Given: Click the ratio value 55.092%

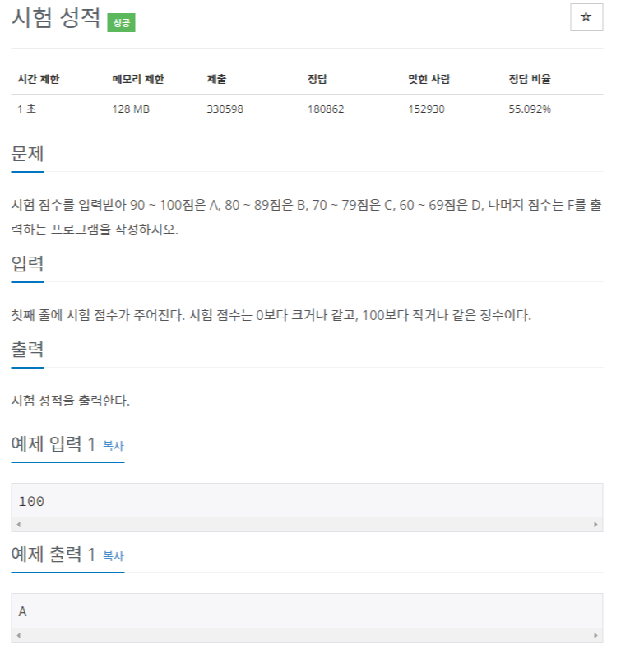Looking at the screenshot, I should click(x=530, y=109).
